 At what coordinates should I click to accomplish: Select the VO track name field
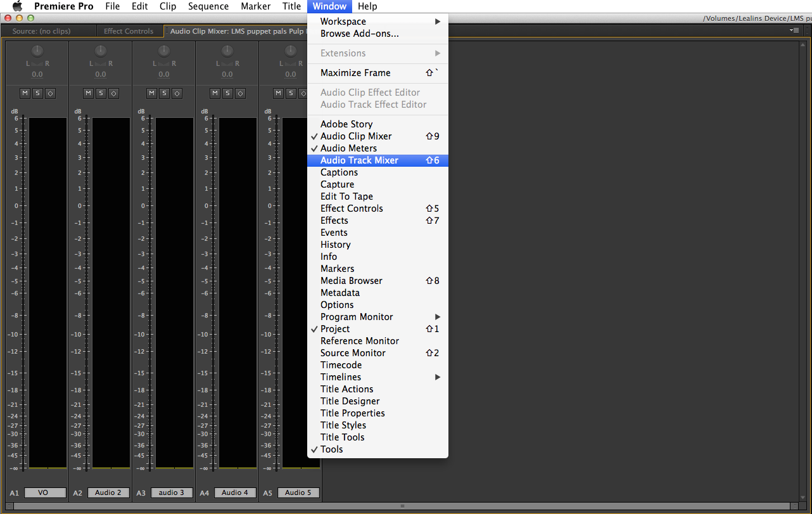click(x=45, y=492)
